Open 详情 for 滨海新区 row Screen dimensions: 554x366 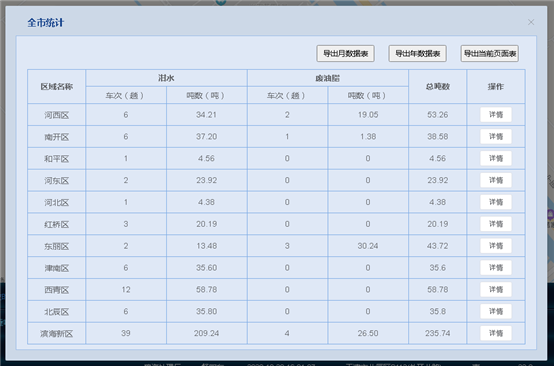point(496,333)
